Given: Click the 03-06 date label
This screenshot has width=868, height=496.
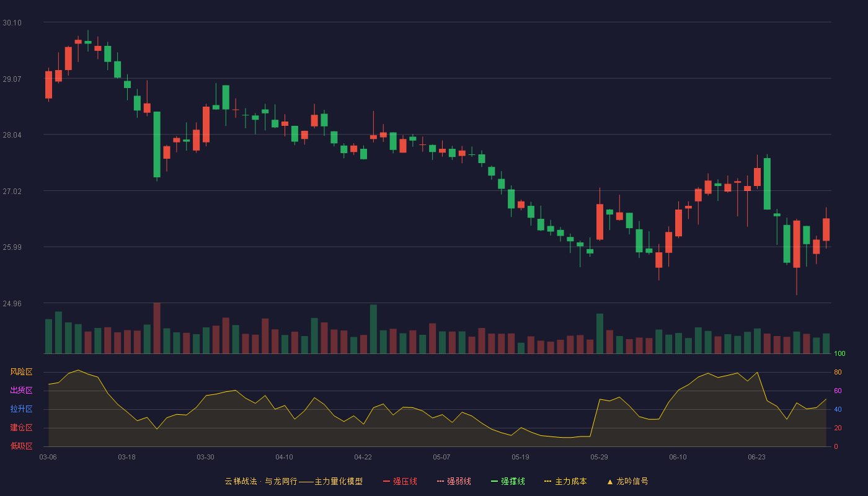Looking at the screenshot, I should click(x=48, y=457).
